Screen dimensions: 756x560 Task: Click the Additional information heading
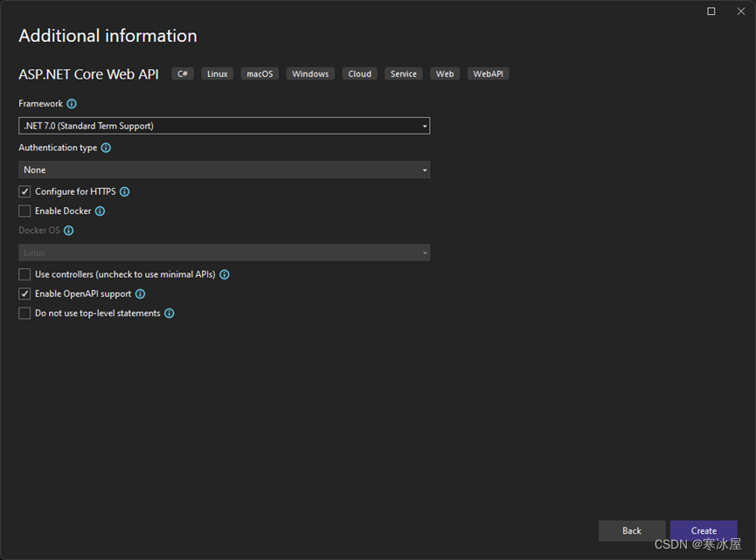(108, 36)
